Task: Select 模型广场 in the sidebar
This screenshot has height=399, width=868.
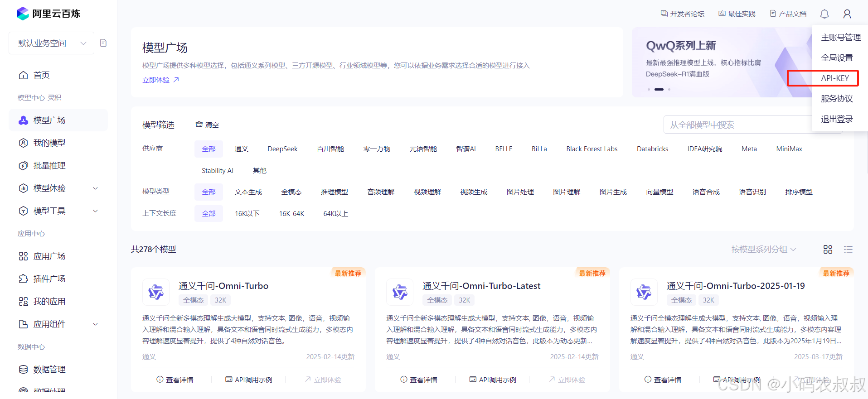Action: point(58,120)
